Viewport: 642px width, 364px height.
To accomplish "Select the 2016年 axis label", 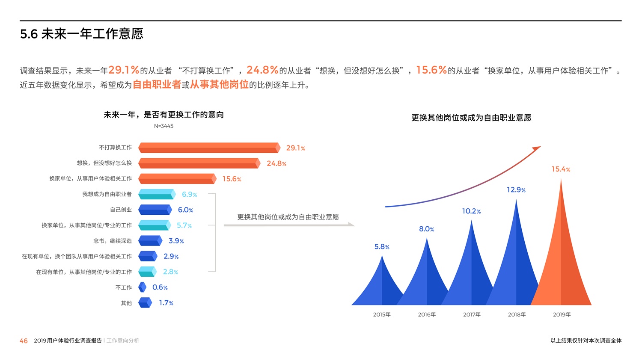I will point(427,315).
